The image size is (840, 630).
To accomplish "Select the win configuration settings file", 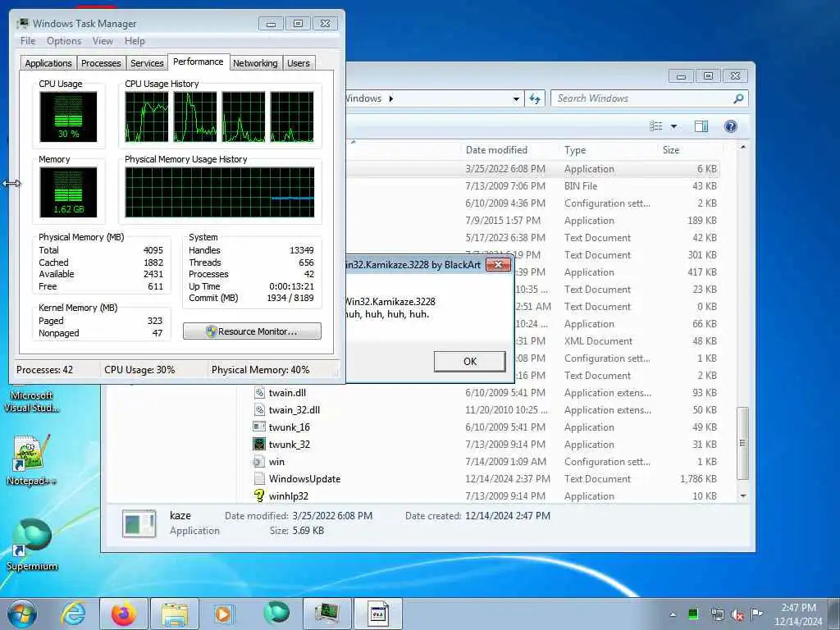I will pyautogui.click(x=276, y=462).
